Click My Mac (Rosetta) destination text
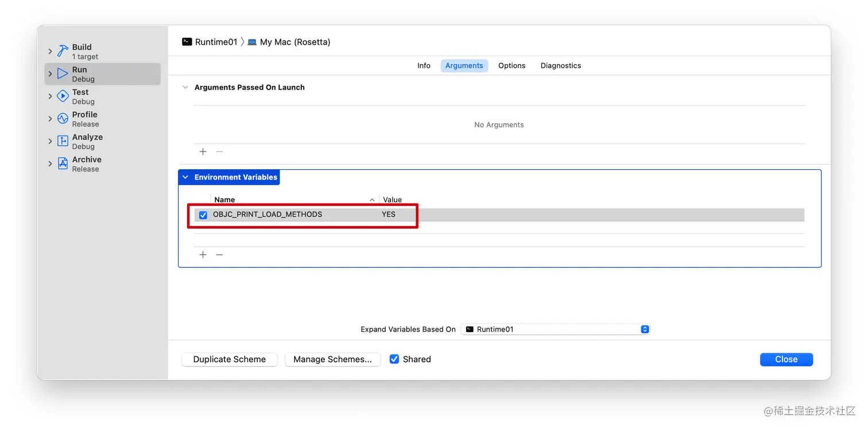The width and height of the screenshot is (868, 429). (295, 42)
